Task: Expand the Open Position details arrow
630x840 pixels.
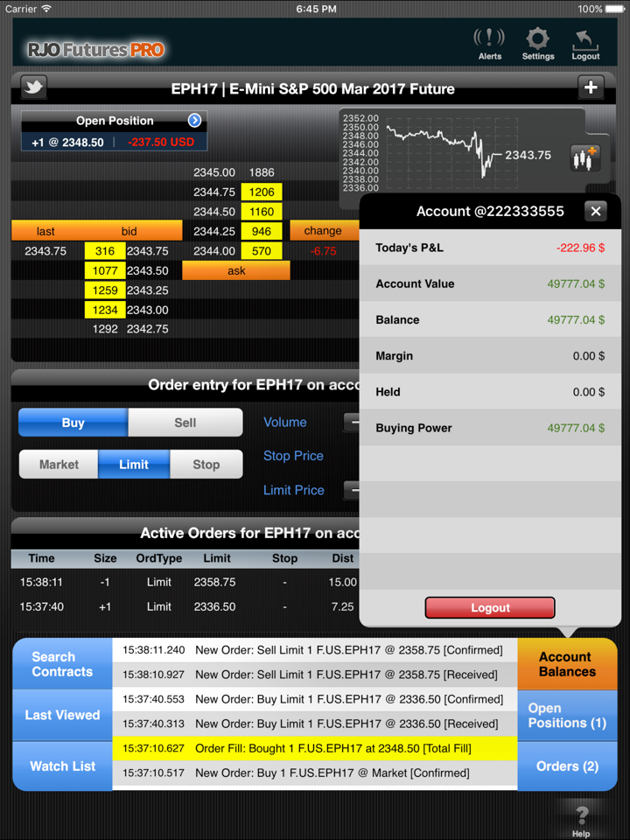Action: click(194, 121)
